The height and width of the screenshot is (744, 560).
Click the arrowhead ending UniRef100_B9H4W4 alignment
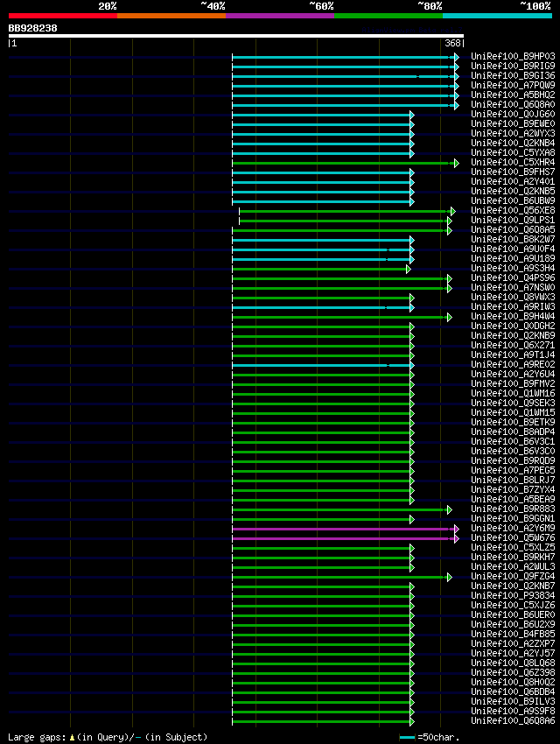click(x=450, y=317)
